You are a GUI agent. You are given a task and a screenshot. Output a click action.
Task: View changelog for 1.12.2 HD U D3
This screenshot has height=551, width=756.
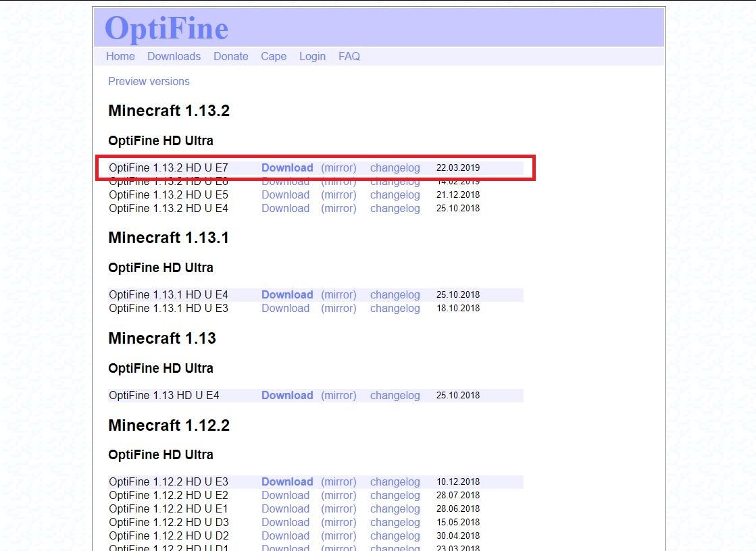click(x=395, y=522)
